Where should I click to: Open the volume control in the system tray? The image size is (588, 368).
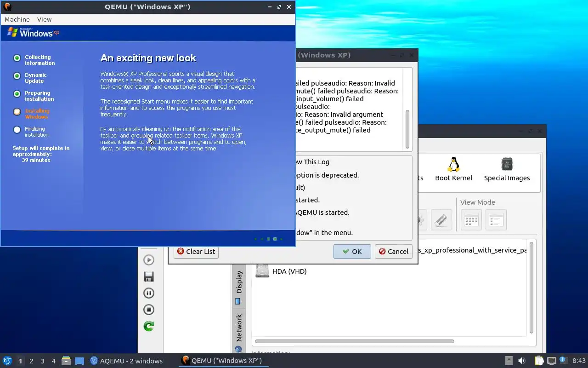click(x=522, y=361)
